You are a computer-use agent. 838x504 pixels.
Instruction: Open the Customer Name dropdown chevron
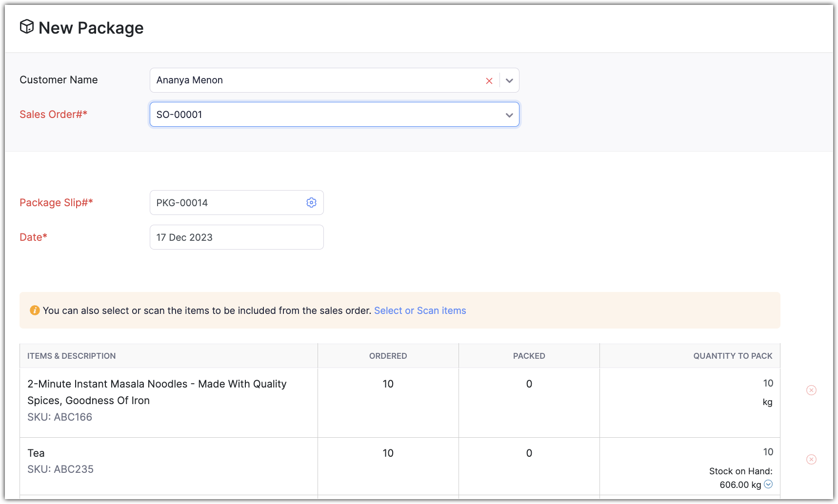[509, 81]
